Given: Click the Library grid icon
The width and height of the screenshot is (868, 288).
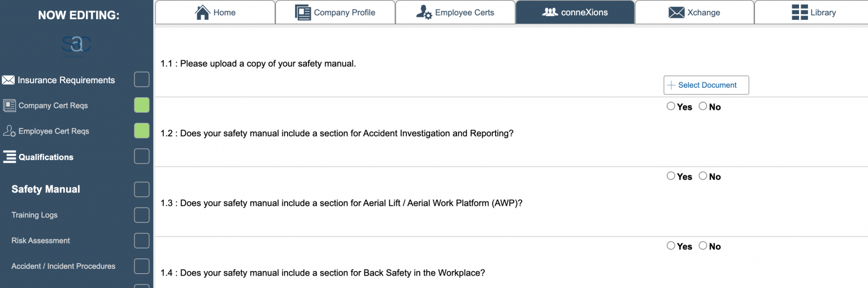Looking at the screenshot, I should click(800, 12).
